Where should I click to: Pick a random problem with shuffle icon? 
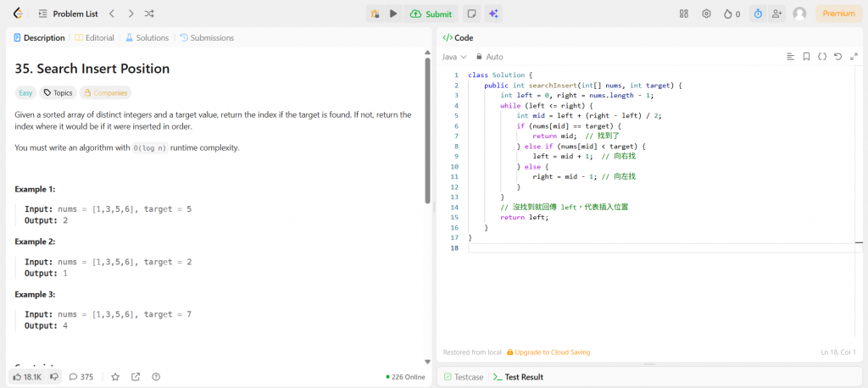pos(149,14)
